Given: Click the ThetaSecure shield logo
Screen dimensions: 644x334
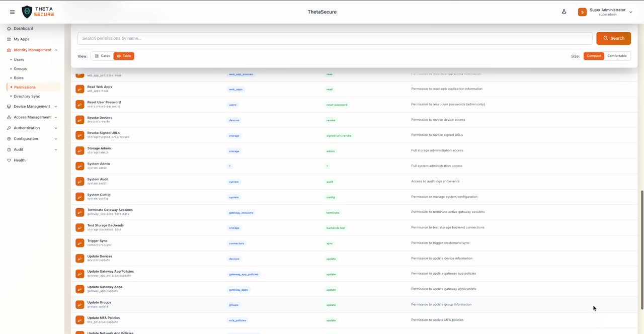Looking at the screenshot, I should pyautogui.click(x=28, y=12).
